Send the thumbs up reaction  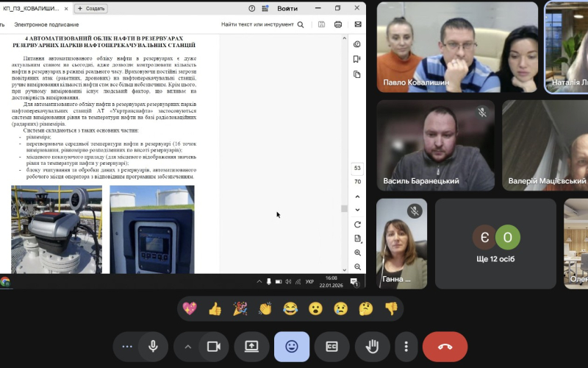[215, 308]
